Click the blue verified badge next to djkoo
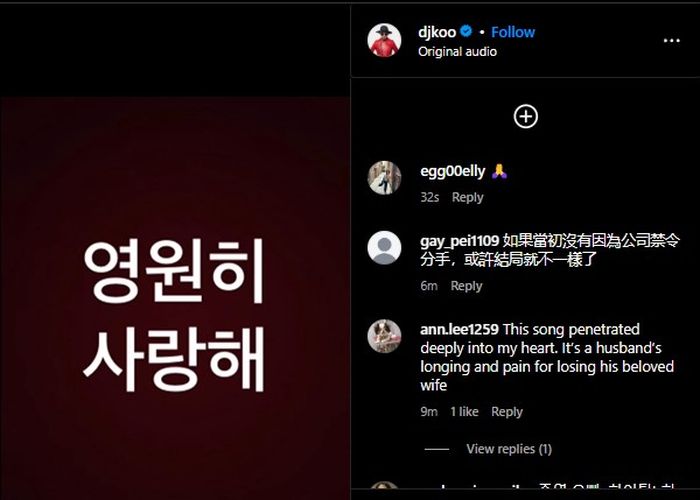 coord(466,31)
